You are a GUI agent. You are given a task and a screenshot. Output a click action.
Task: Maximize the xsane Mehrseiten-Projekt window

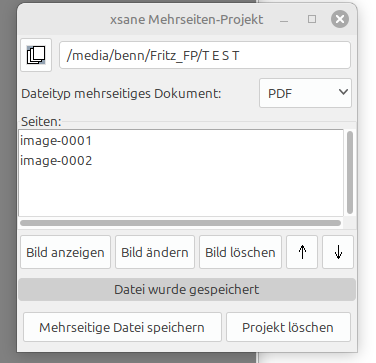(x=312, y=19)
